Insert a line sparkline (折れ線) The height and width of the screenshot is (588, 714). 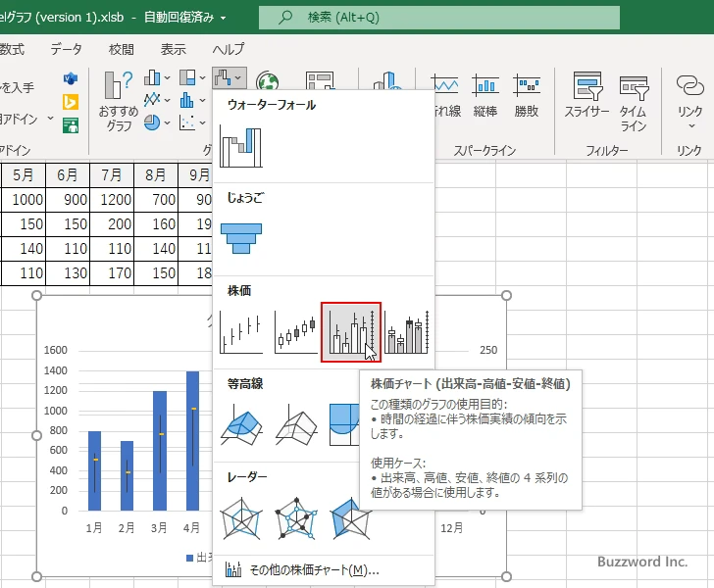[x=445, y=96]
